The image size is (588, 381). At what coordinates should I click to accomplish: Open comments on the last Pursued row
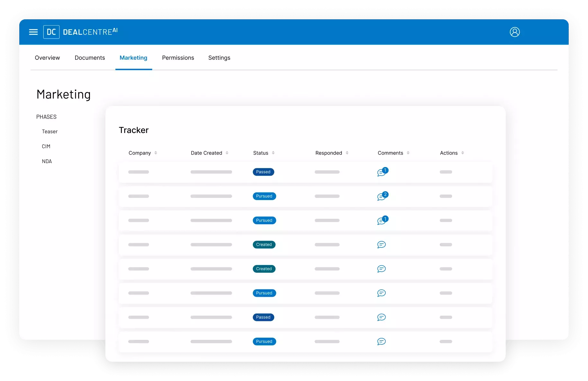381,341
